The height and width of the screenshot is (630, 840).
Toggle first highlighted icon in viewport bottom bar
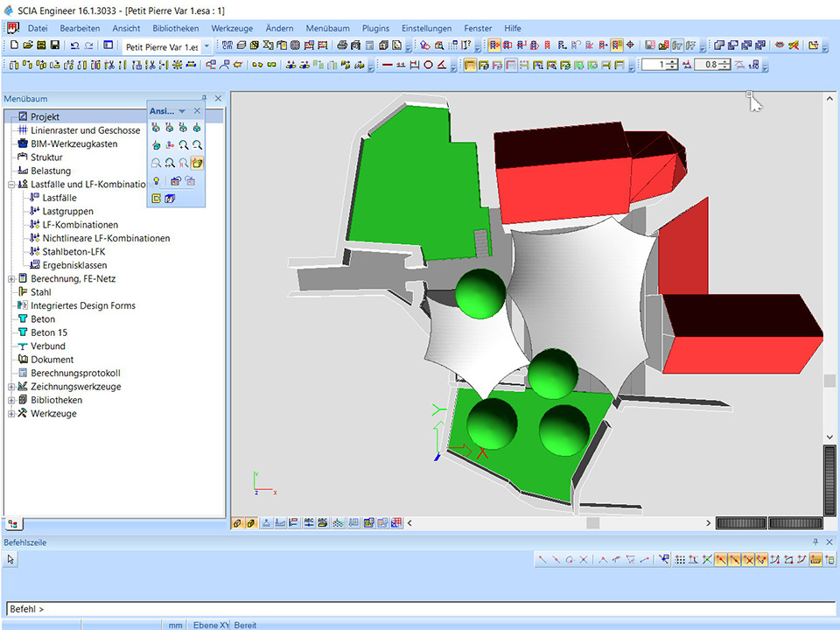[237, 523]
